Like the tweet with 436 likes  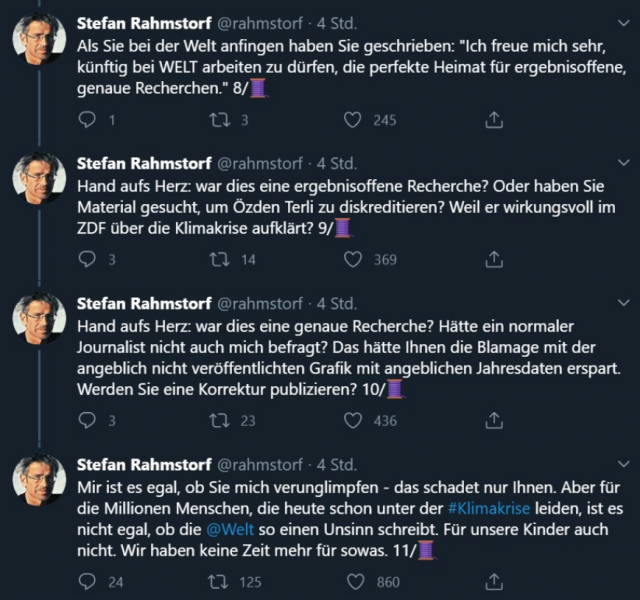(352, 421)
